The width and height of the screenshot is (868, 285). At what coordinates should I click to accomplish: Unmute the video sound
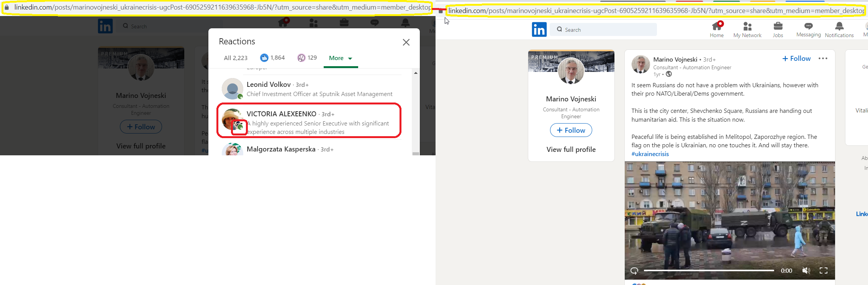coord(806,271)
